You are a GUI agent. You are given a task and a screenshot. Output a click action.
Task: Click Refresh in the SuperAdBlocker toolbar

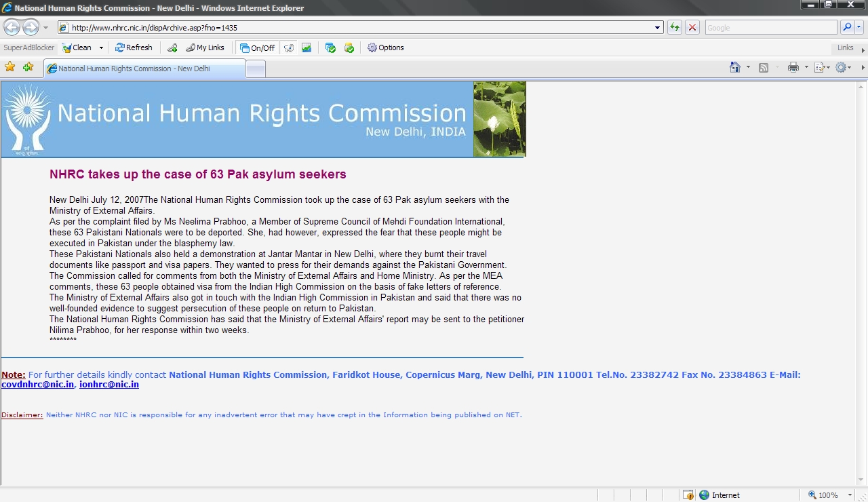pos(134,47)
